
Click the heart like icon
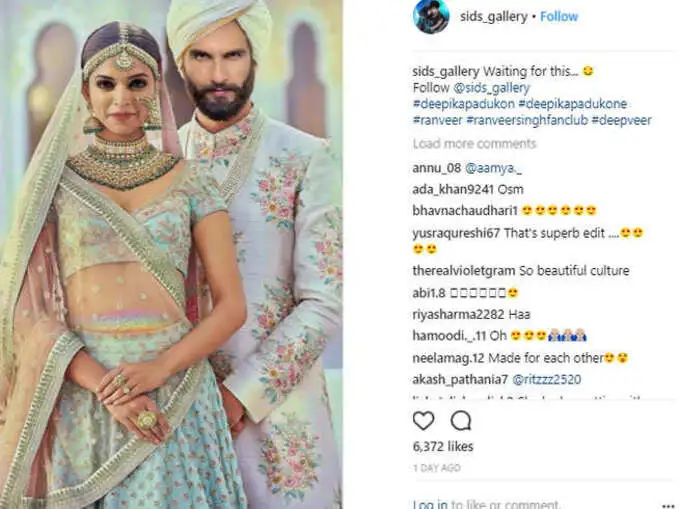pyautogui.click(x=423, y=421)
